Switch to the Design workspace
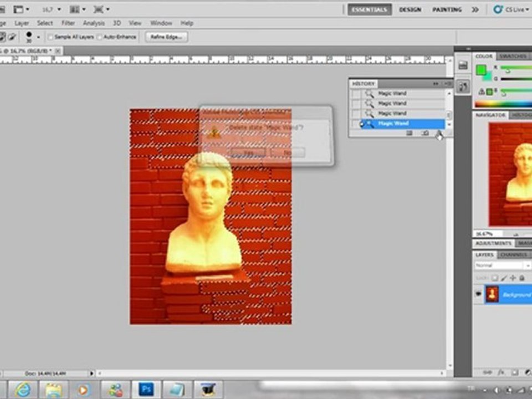The height and width of the screenshot is (399, 532). coord(410,9)
